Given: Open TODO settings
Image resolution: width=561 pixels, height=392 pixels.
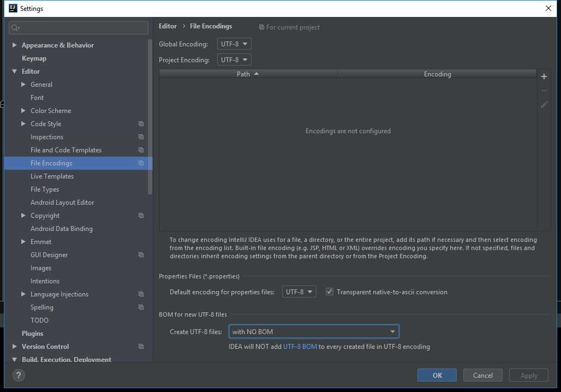Looking at the screenshot, I should click(x=39, y=320).
